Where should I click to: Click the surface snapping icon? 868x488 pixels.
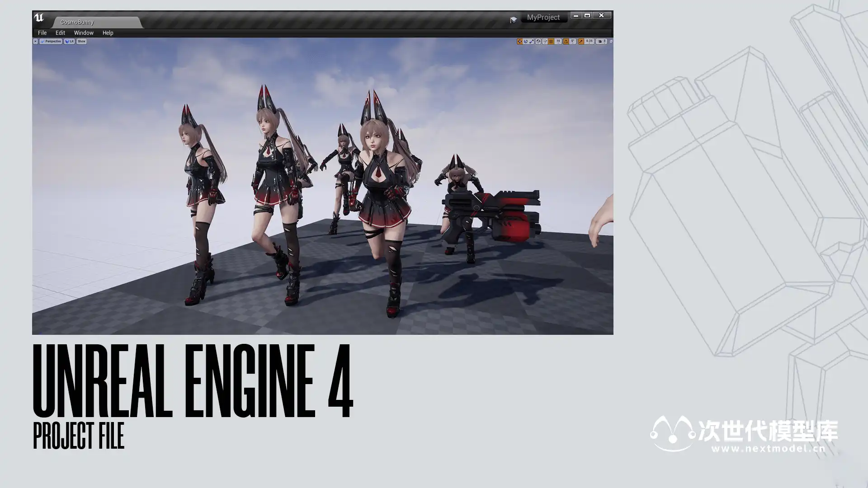tap(545, 41)
